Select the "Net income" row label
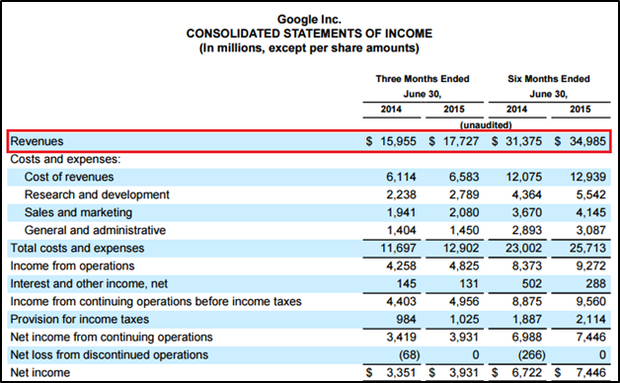 click(40, 372)
